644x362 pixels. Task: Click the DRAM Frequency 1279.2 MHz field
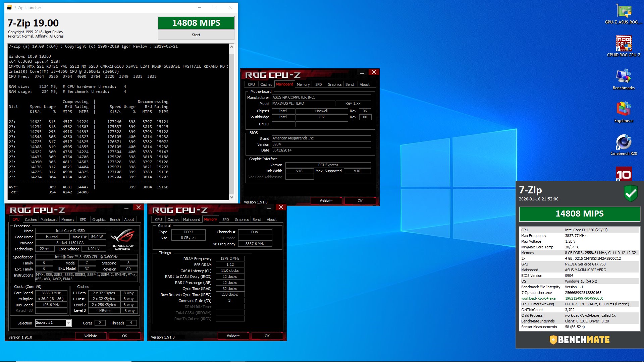pos(230,259)
